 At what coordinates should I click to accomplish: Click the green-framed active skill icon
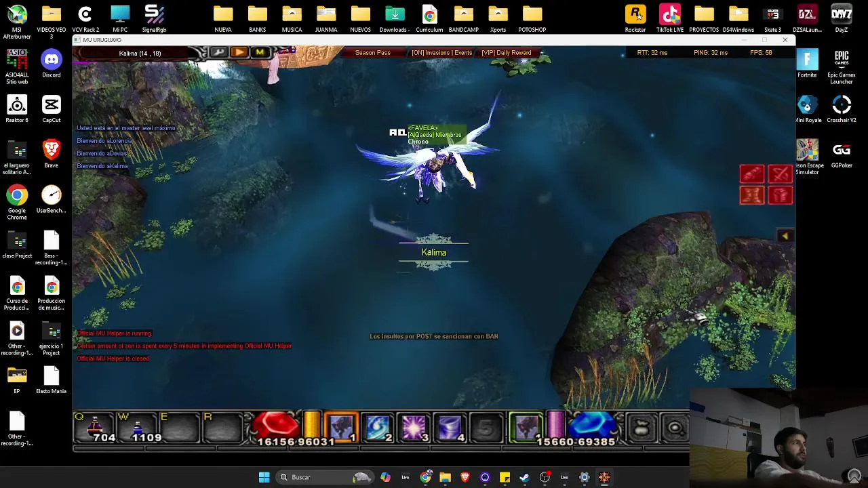coord(526,428)
